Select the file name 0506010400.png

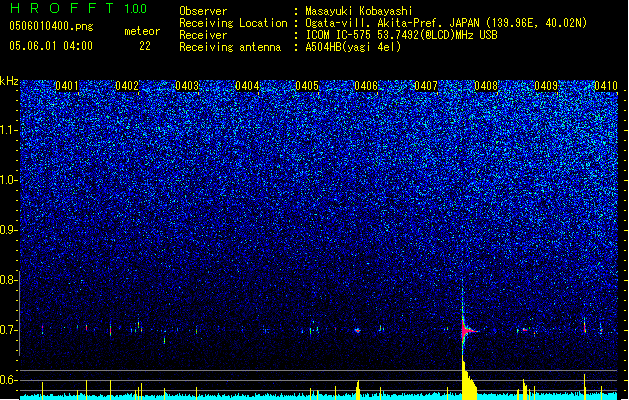[x=51, y=26]
